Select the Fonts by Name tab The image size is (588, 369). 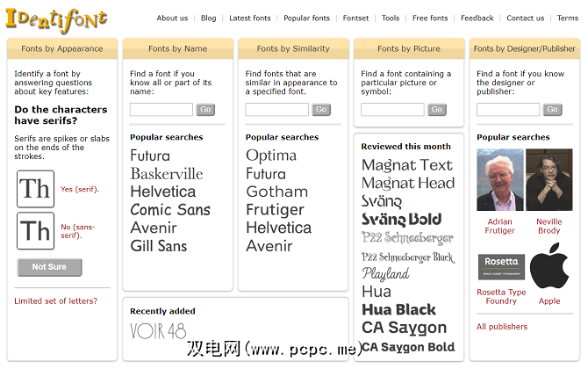[178, 48]
